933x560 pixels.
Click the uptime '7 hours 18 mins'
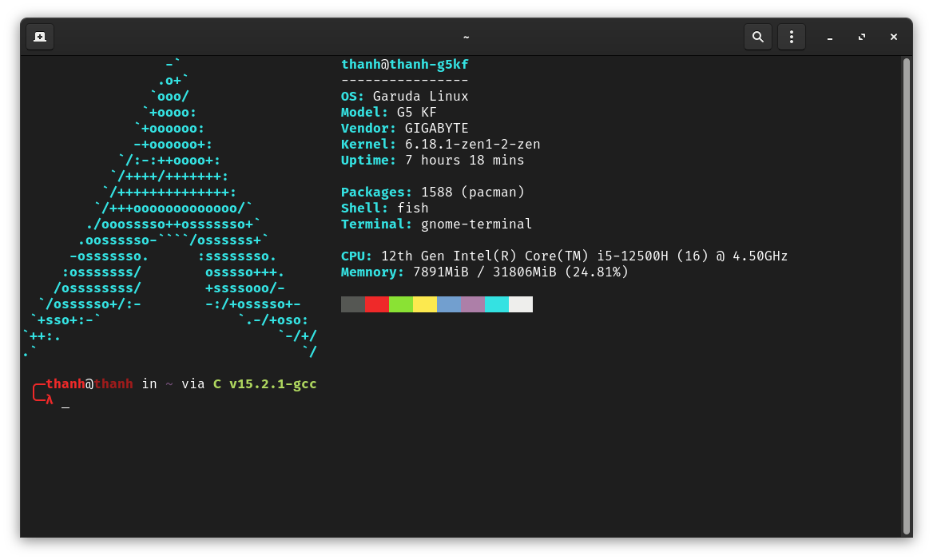(465, 161)
